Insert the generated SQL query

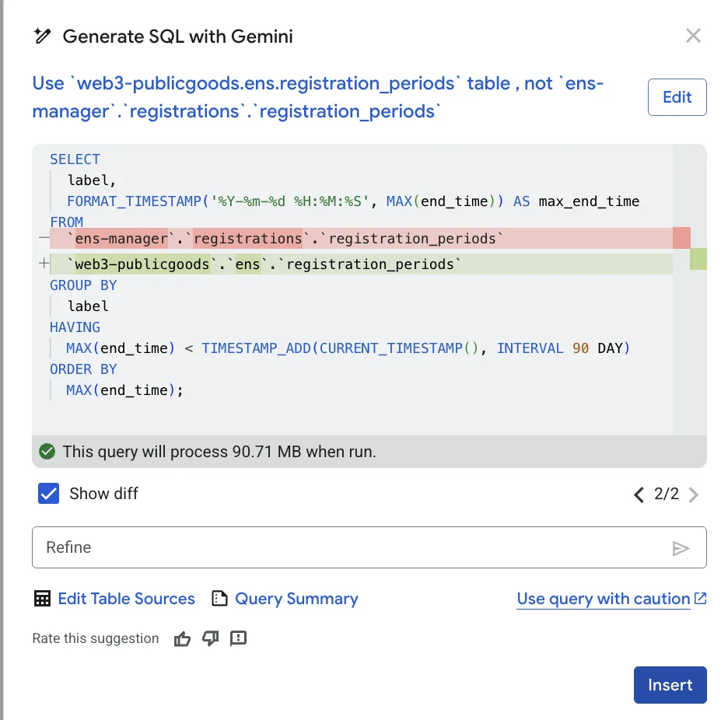click(670, 685)
